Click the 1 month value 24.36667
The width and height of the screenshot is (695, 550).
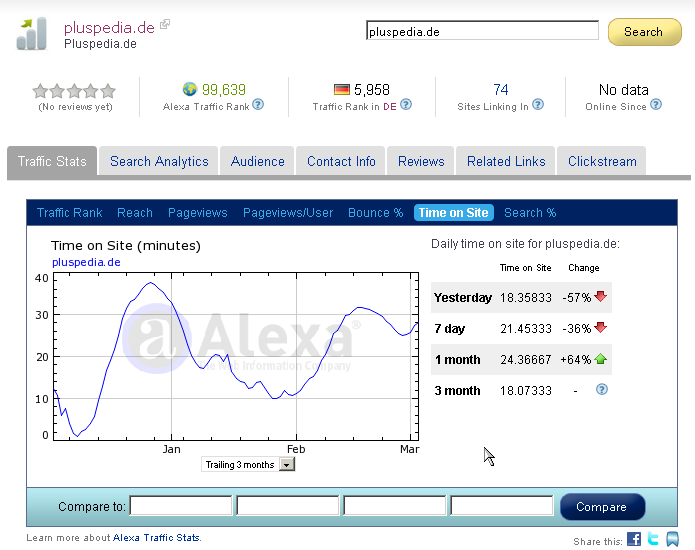[x=526, y=359]
